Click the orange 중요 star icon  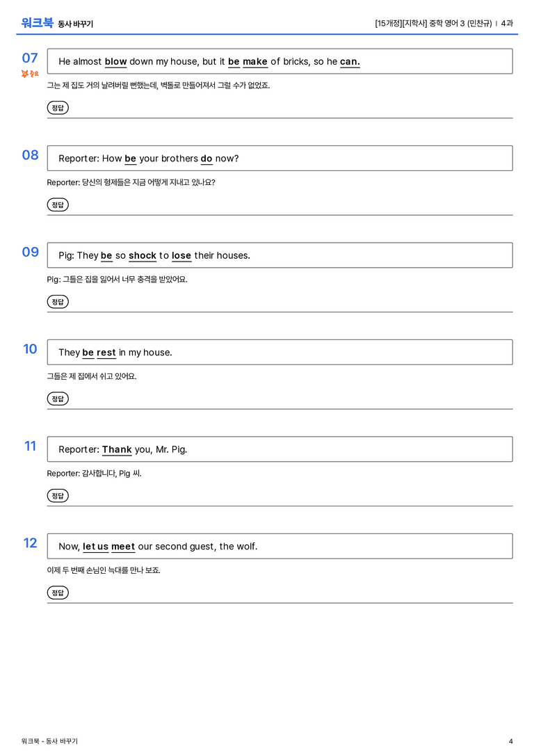point(30,73)
